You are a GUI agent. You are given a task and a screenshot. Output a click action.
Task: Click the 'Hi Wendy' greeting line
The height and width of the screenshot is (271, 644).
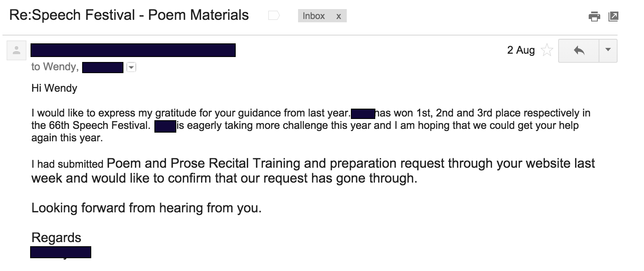(x=54, y=88)
